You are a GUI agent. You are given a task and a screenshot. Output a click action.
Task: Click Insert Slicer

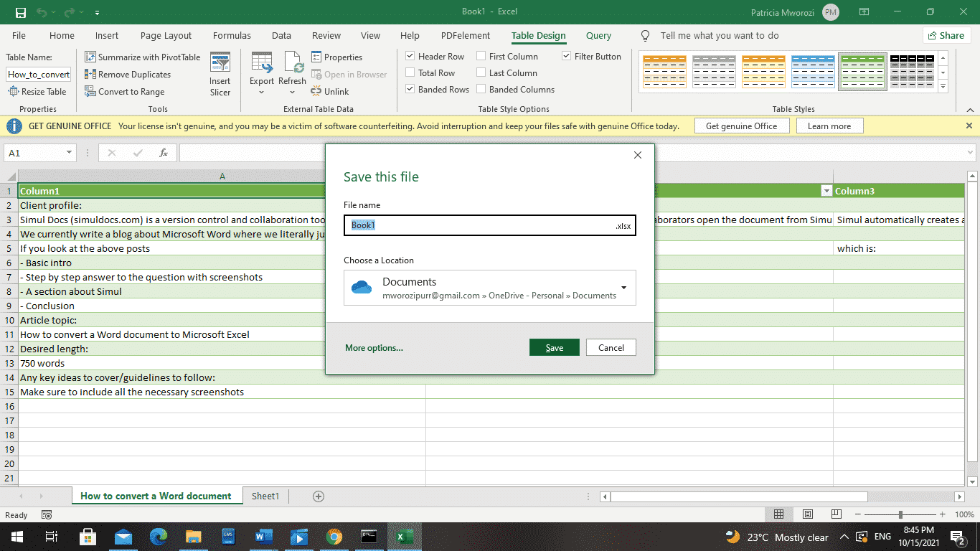pyautogui.click(x=220, y=75)
